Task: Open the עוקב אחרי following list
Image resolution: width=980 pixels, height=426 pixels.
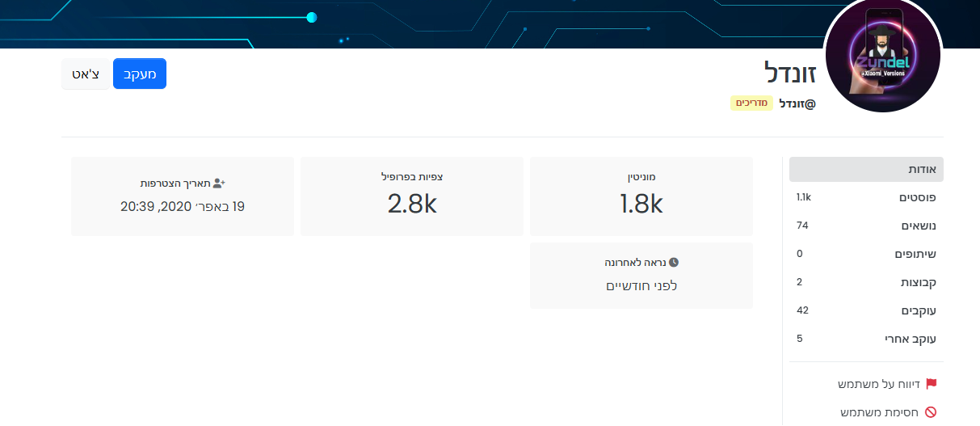Action: click(x=866, y=340)
